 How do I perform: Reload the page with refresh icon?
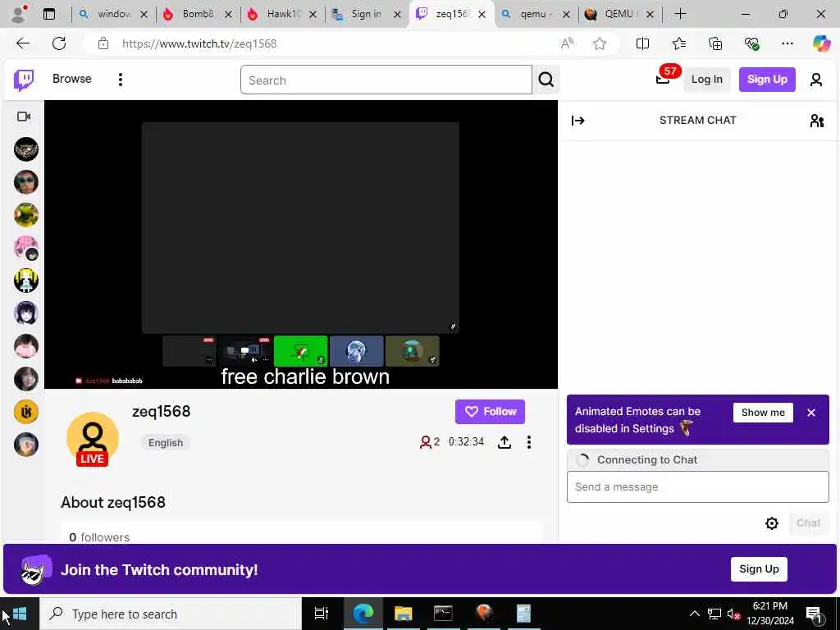(59, 43)
